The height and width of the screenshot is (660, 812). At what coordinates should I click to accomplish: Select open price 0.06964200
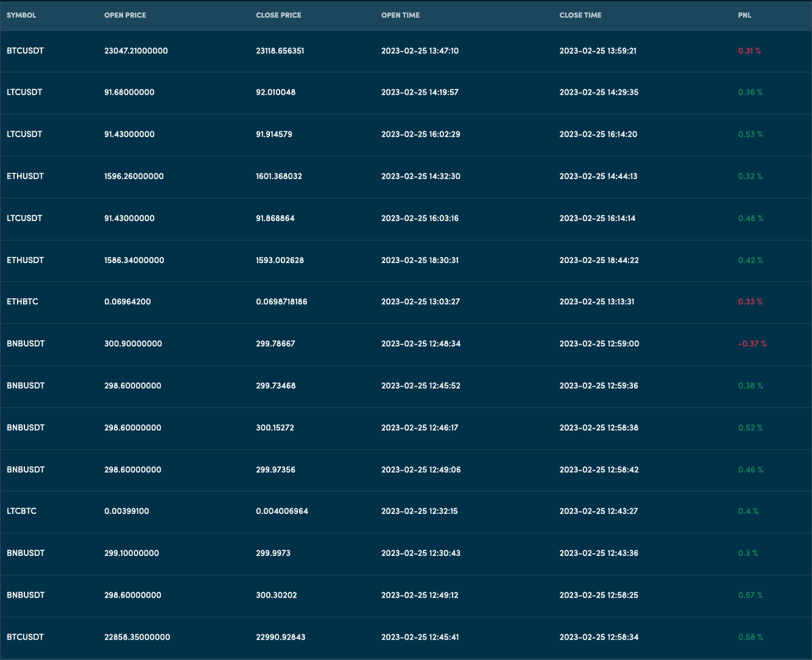(x=128, y=302)
